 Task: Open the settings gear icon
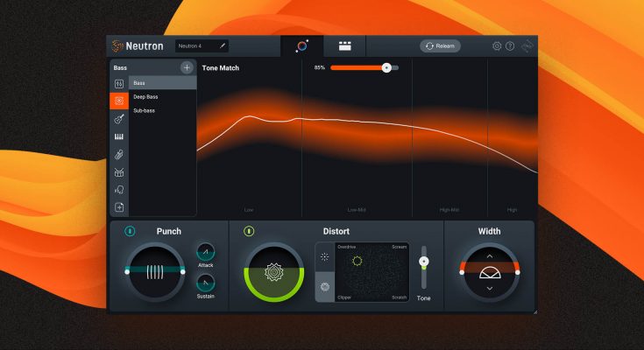point(497,46)
